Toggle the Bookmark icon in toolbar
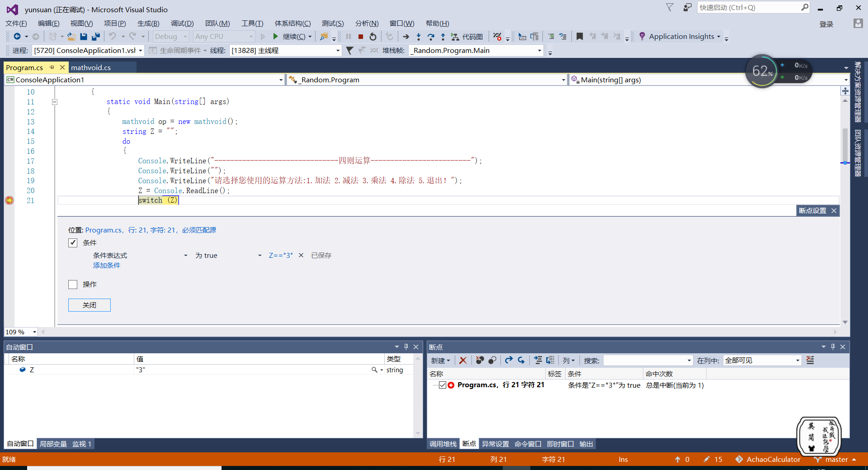This screenshot has width=868, height=470. [x=580, y=37]
